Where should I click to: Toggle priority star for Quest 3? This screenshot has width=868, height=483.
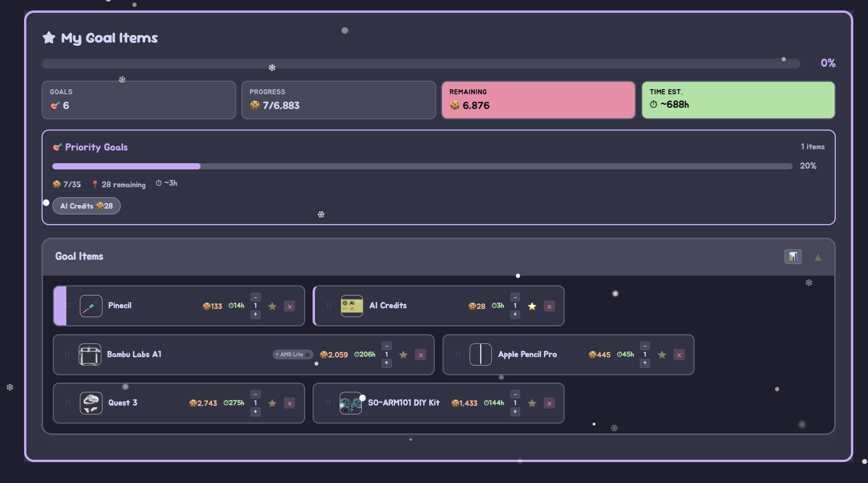pos(272,403)
